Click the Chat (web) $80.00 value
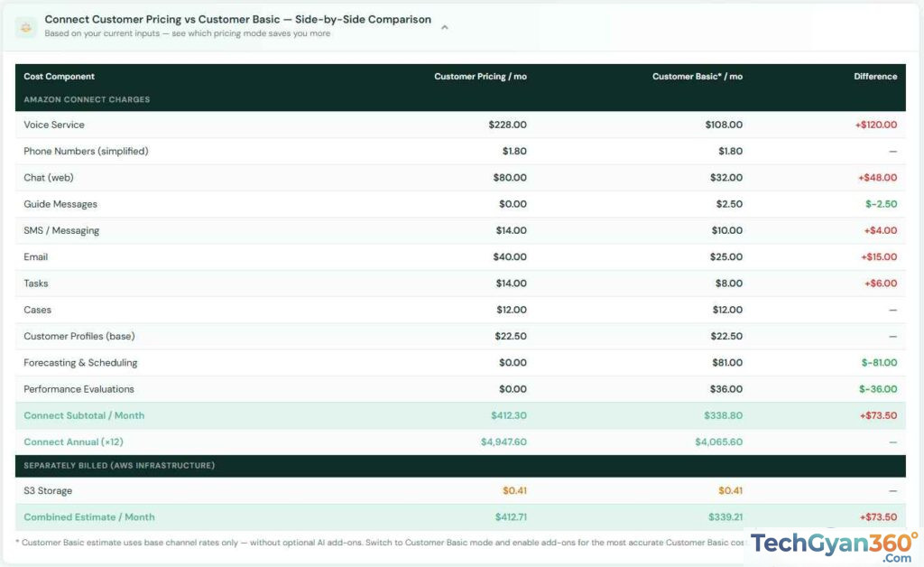 (x=510, y=178)
